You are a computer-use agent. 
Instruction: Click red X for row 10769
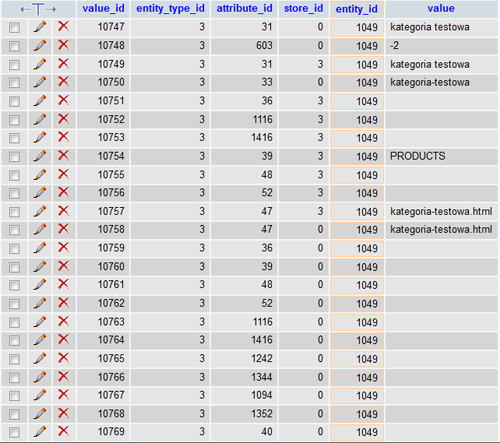point(64,431)
